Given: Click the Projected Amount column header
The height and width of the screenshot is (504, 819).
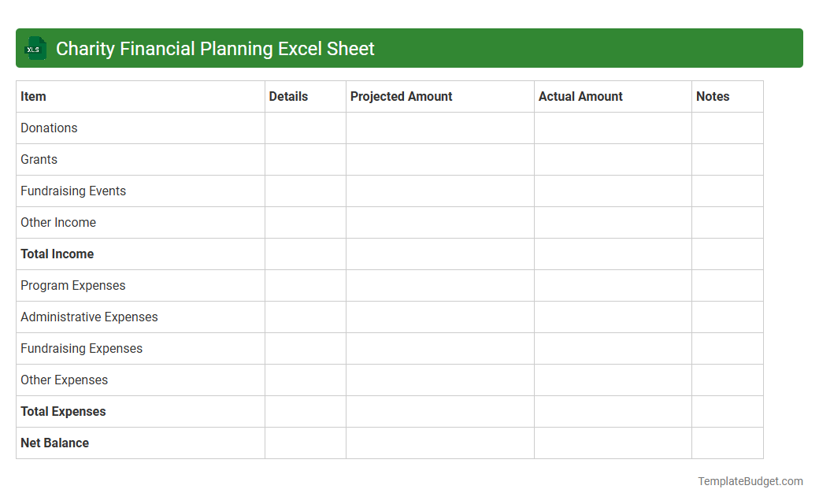Looking at the screenshot, I should click(x=402, y=96).
